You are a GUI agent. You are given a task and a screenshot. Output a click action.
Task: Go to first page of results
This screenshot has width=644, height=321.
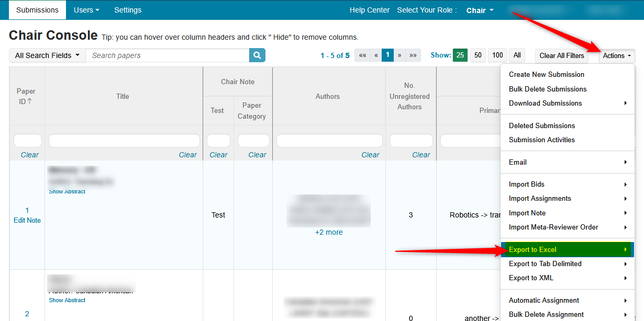click(362, 55)
